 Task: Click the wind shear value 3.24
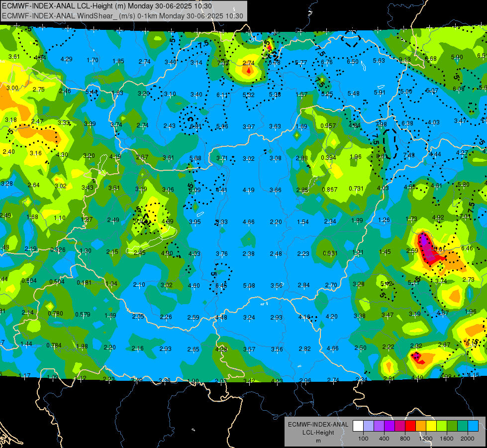pos(249,318)
